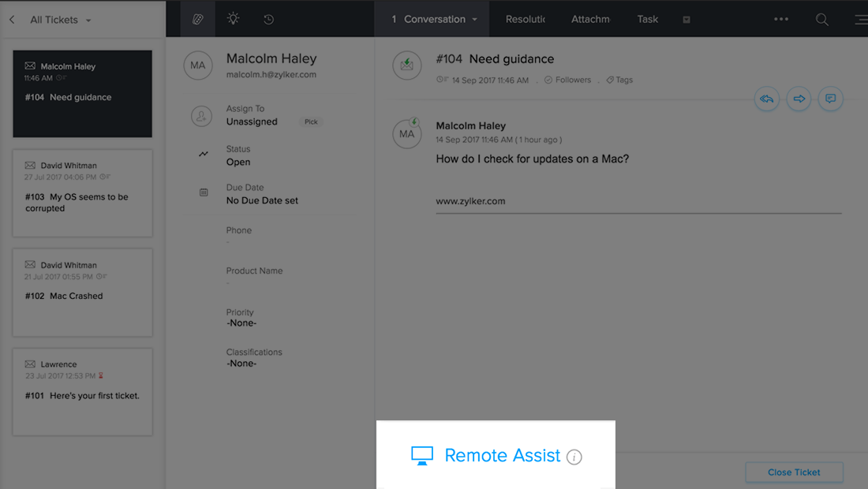
Task: Click the forward arrow icon
Action: coord(799,99)
